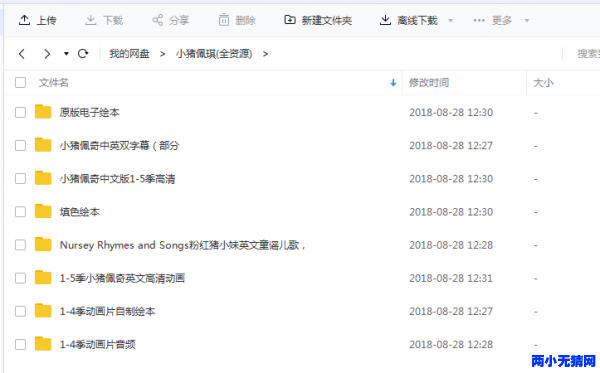Open the navigation history dropdown
This screenshot has width=600, height=373.
tap(66, 54)
